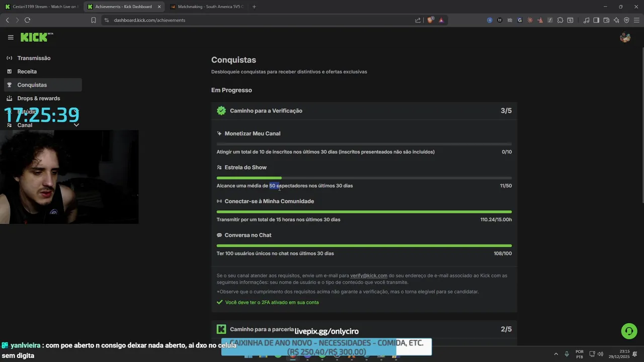Open Brave Rewards triangle icon
Screen dimensions: 644x362
tap(441, 20)
